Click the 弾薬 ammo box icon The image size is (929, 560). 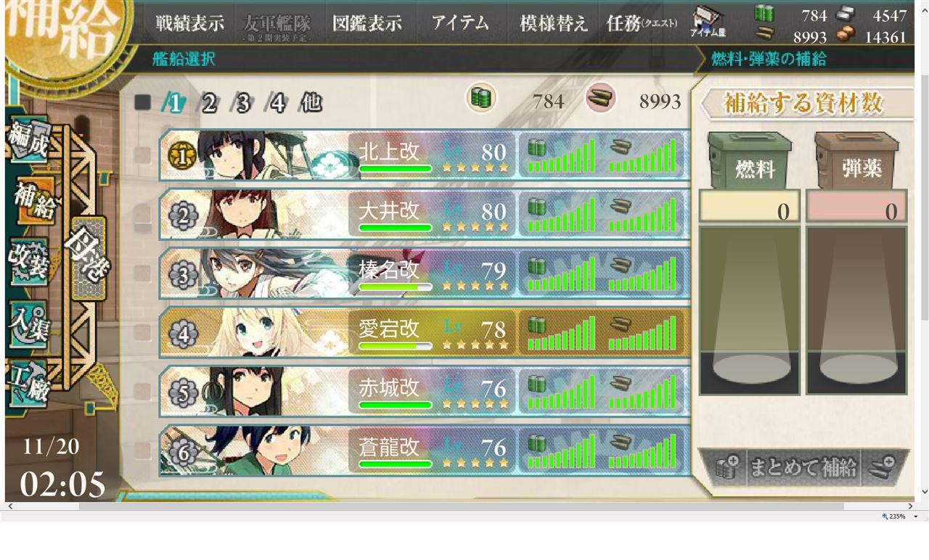pos(856,161)
